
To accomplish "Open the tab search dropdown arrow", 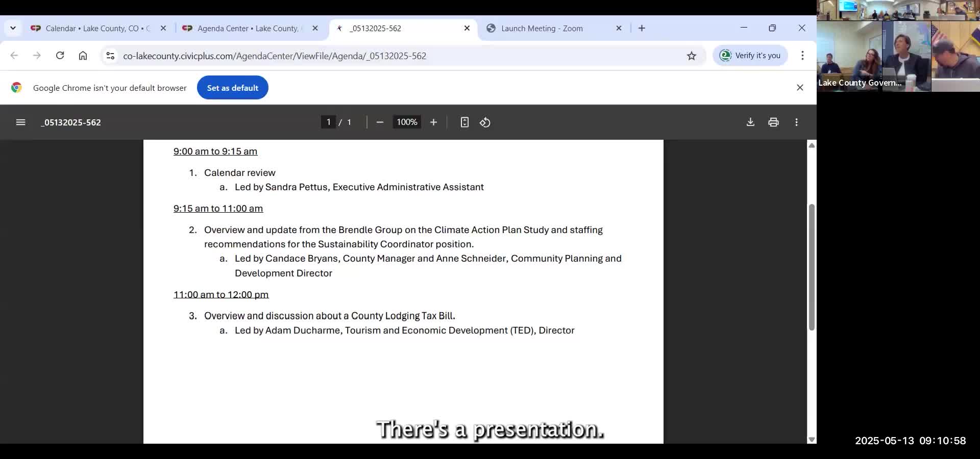I will click(x=13, y=29).
